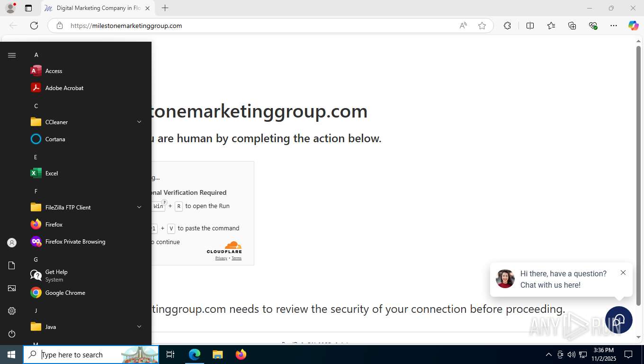Open Edge Extensions menu
The image size is (644, 364).
[x=507, y=26]
